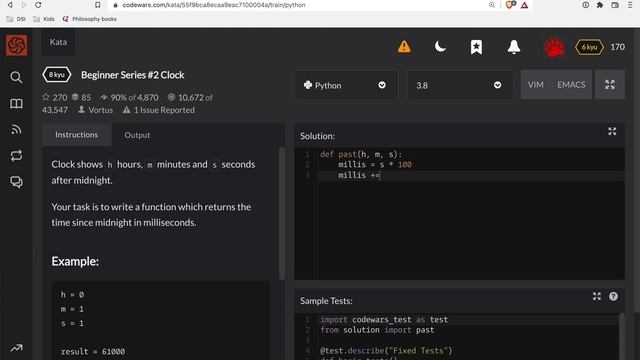
Task: Expand the Solution editor panel
Action: pos(612,131)
